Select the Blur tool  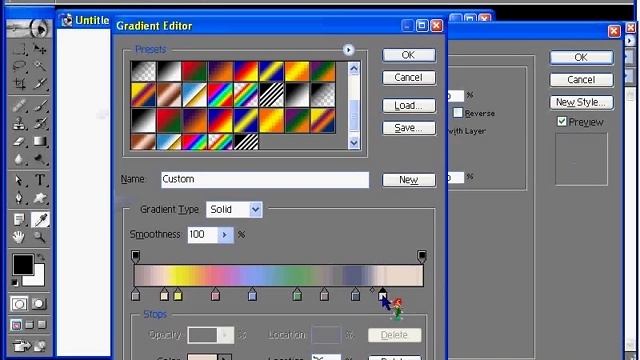tap(19, 159)
